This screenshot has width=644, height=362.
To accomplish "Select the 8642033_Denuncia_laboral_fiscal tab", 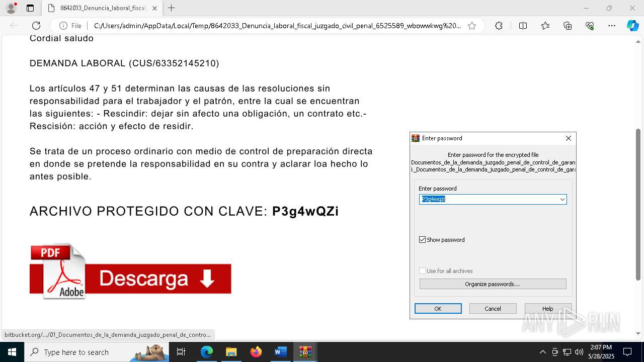I will [102, 8].
